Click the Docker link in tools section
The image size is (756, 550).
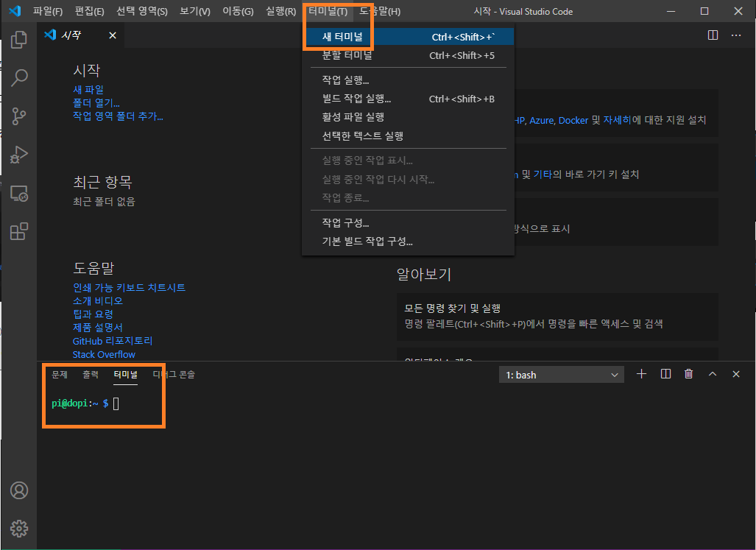[x=573, y=120]
